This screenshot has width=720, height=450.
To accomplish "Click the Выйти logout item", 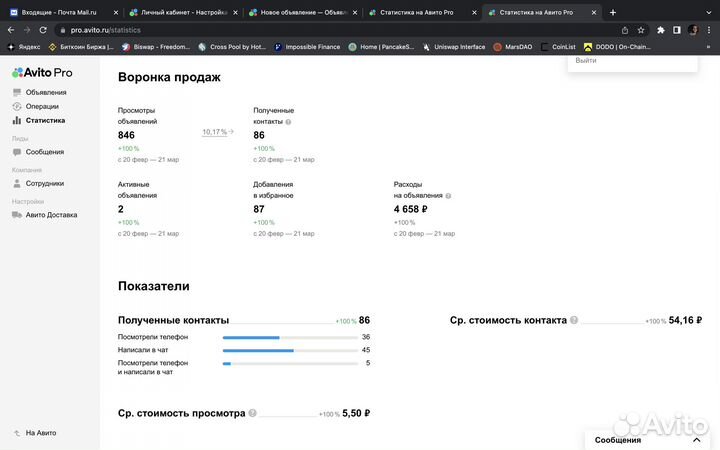I will point(585,60).
